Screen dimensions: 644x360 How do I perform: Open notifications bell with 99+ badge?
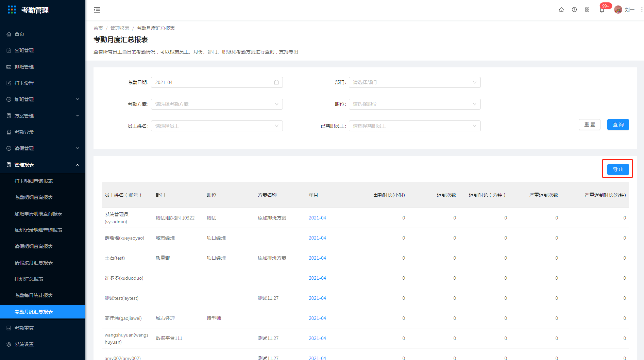602,10
